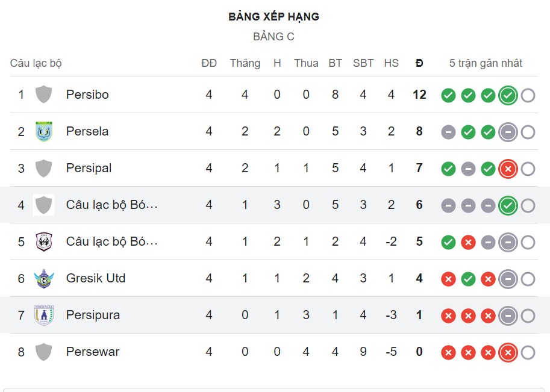
Task: Click Persibo's circled green win marker
Action: click(508, 95)
